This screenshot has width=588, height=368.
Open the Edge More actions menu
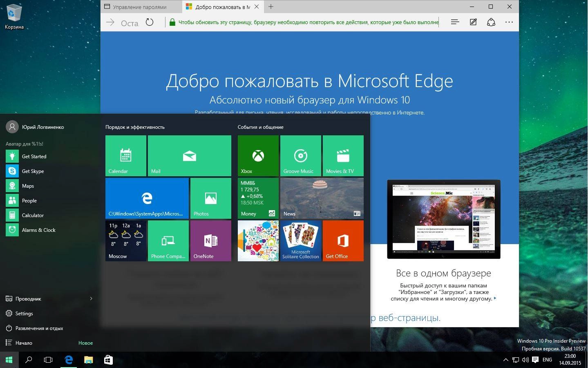pyautogui.click(x=509, y=22)
